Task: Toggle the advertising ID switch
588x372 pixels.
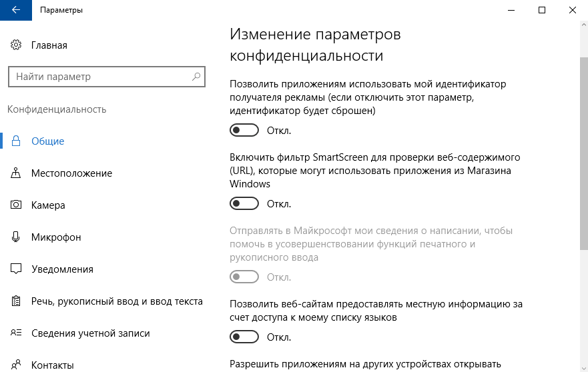Action: [x=244, y=130]
